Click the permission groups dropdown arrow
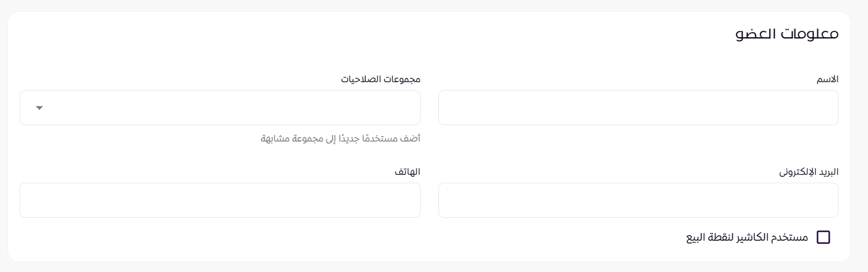868x272 pixels. 39,108
